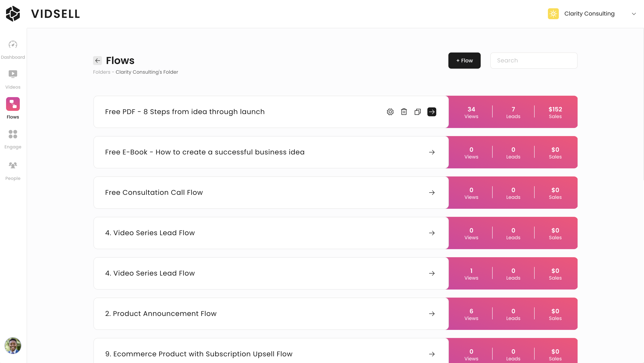Create a new flow with + Flow
This screenshot has width=644, height=363.
(464, 61)
